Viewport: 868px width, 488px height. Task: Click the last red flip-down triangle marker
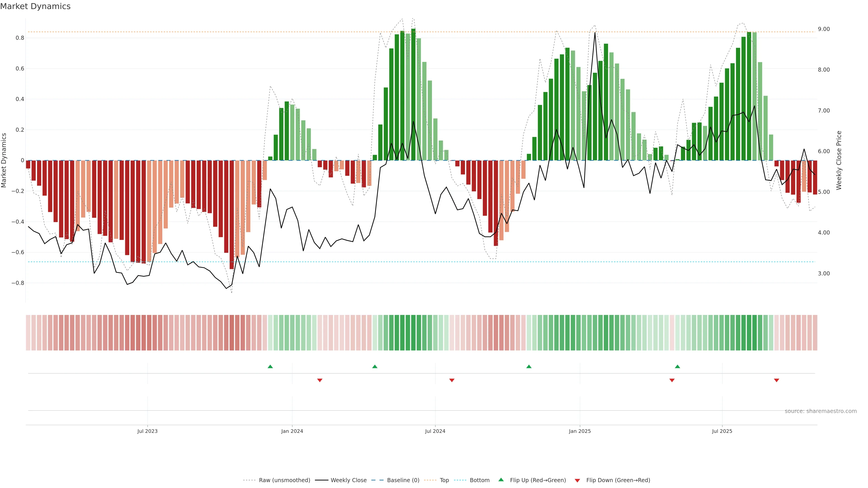click(776, 380)
